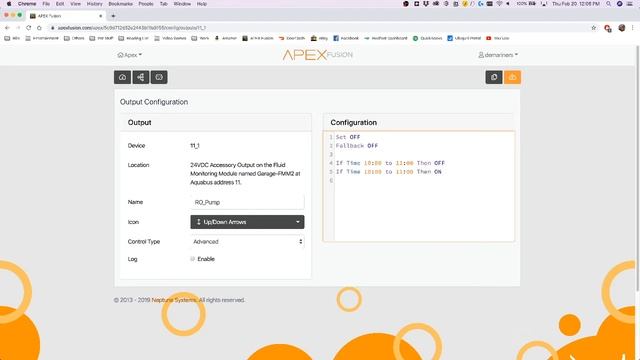Image resolution: width=640 pixels, height=360 pixels.
Task: Open the Facebook bookmark
Action: click(x=346, y=38)
